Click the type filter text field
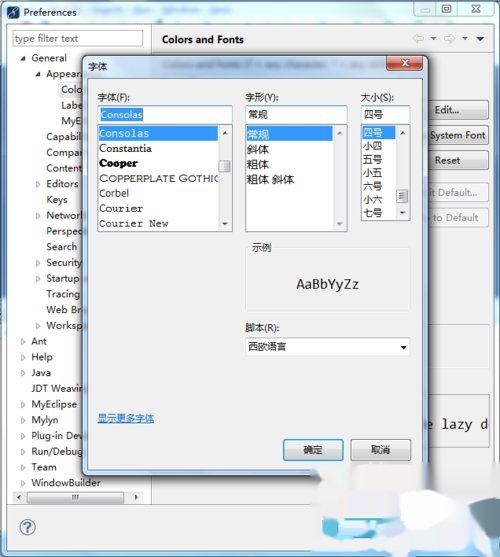The width and height of the screenshot is (500, 557). pos(78,38)
